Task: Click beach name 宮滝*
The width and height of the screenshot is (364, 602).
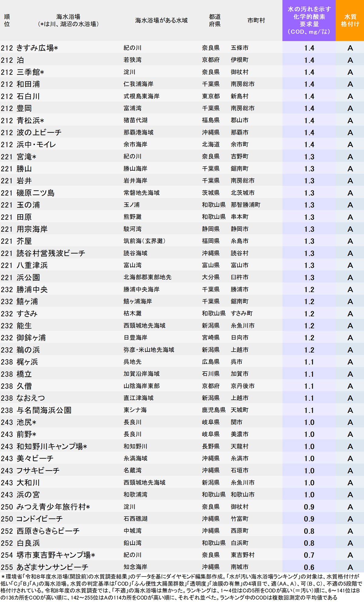Action: [x=26, y=157]
